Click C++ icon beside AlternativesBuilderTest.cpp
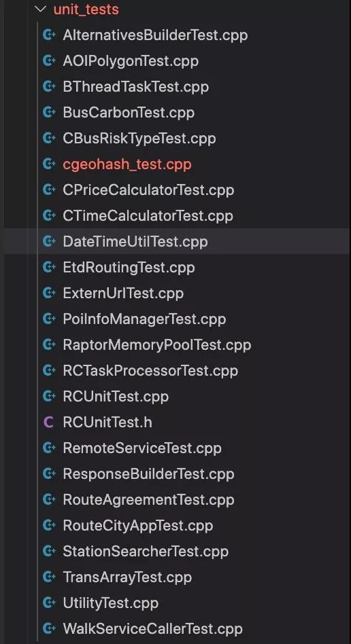351x644 pixels. click(x=49, y=35)
